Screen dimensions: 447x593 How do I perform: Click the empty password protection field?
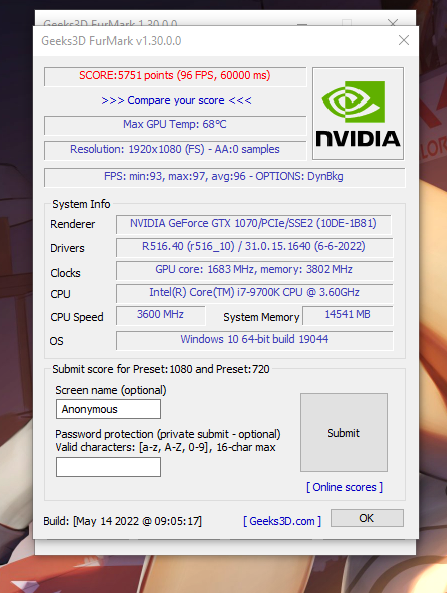(108, 467)
